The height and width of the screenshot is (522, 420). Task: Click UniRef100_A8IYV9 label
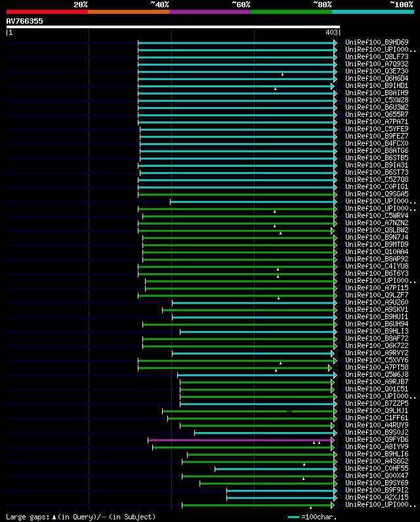[x=377, y=446]
